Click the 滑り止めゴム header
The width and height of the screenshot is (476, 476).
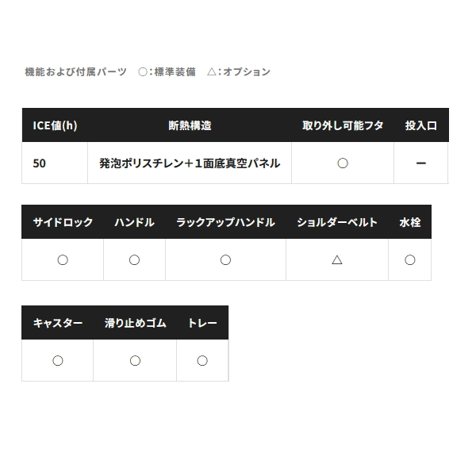pyautogui.click(x=135, y=323)
